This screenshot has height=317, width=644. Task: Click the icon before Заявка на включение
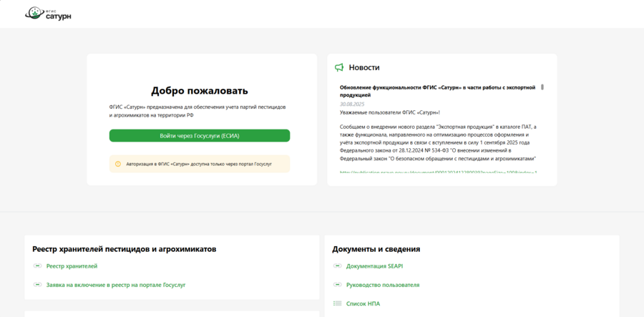tap(38, 285)
